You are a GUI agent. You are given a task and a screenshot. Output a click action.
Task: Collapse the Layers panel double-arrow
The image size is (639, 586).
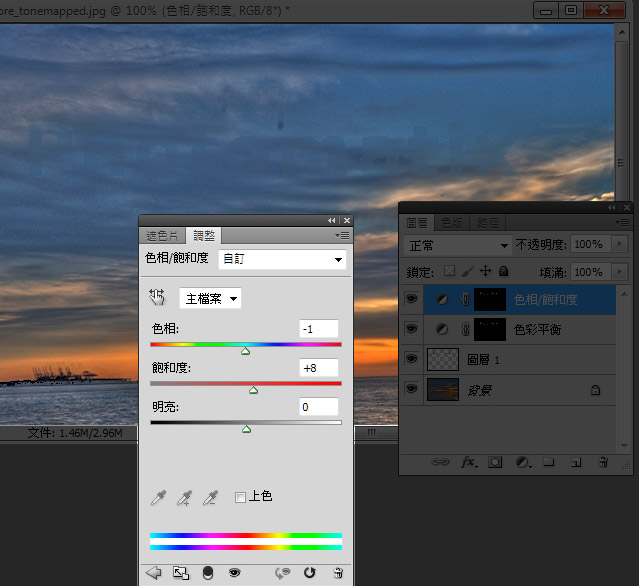click(612, 207)
